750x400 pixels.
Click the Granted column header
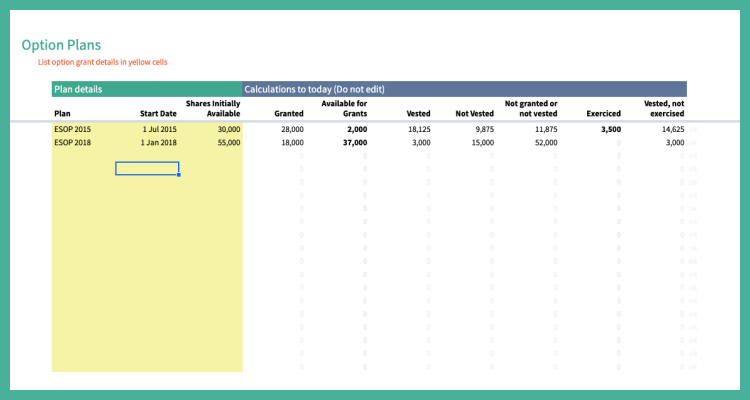pos(289,113)
